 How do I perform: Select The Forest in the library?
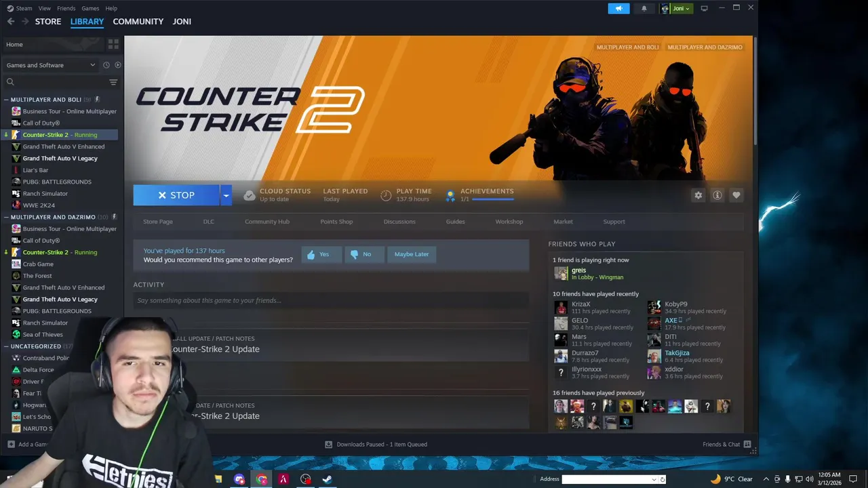37,276
